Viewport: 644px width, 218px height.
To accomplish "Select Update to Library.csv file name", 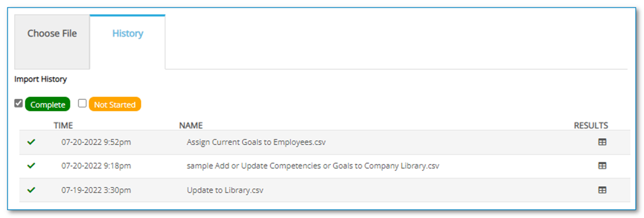I will [225, 190].
